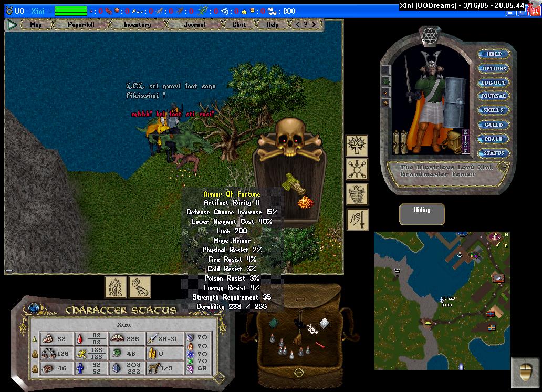Click the 'The Illustrious Lord Xini' title text
This screenshot has height=392, width=542.
[x=446, y=168]
